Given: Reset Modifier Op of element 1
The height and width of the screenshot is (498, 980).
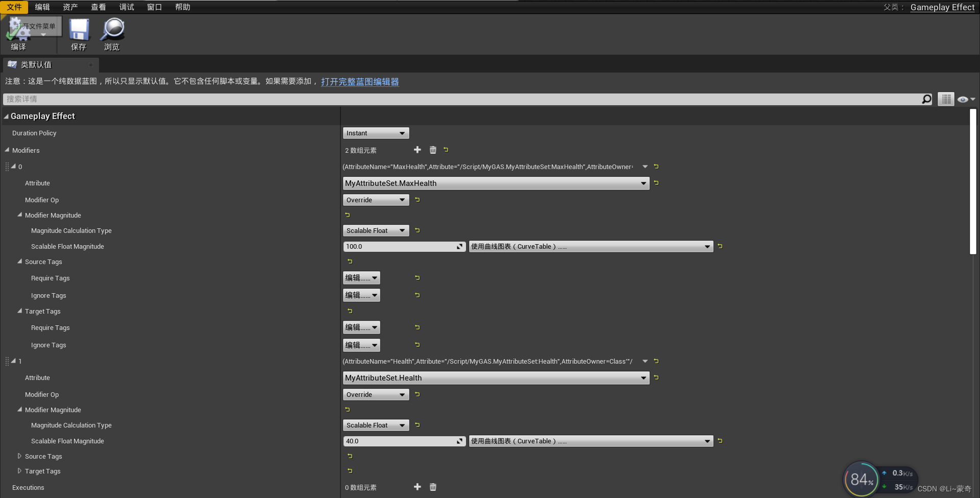Looking at the screenshot, I should [418, 394].
